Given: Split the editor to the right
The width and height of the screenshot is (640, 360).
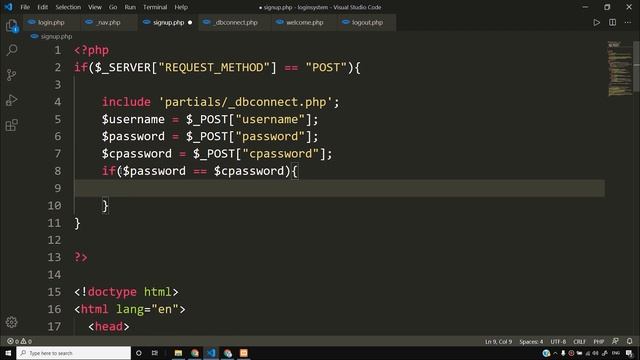Looking at the screenshot, I should coord(612,22).
